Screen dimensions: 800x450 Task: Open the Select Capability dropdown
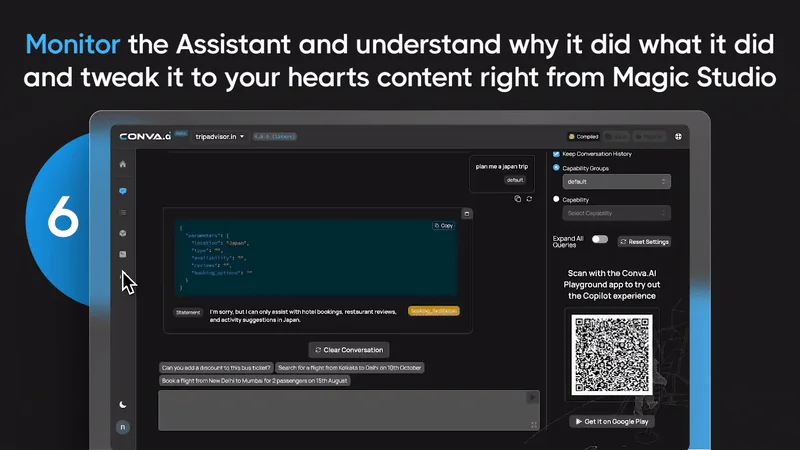(616, 213)
